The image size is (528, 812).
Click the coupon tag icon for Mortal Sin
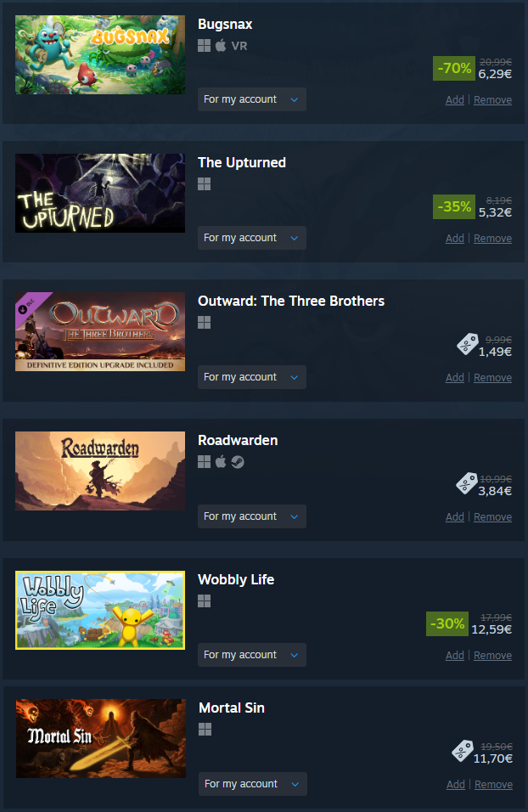[463, 751]
